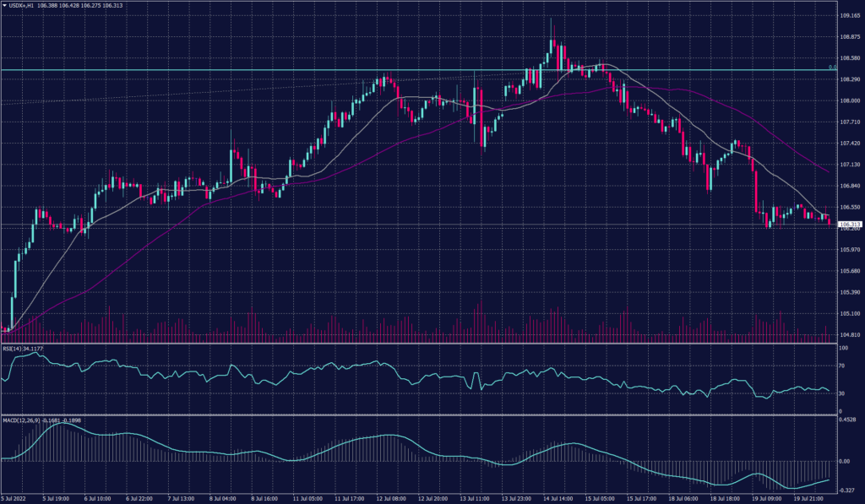The height and width of the screenshot is (504, 865).
Task: Click the 0.4528 MACD scale value
Action: pyautogui.click(x=846, y=420)
